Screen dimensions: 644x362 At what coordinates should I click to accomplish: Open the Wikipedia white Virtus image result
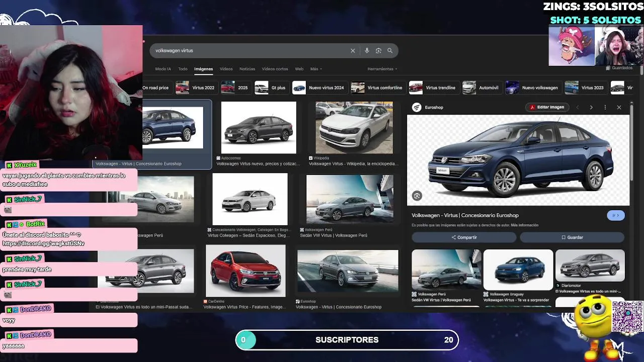click(354, 128)
